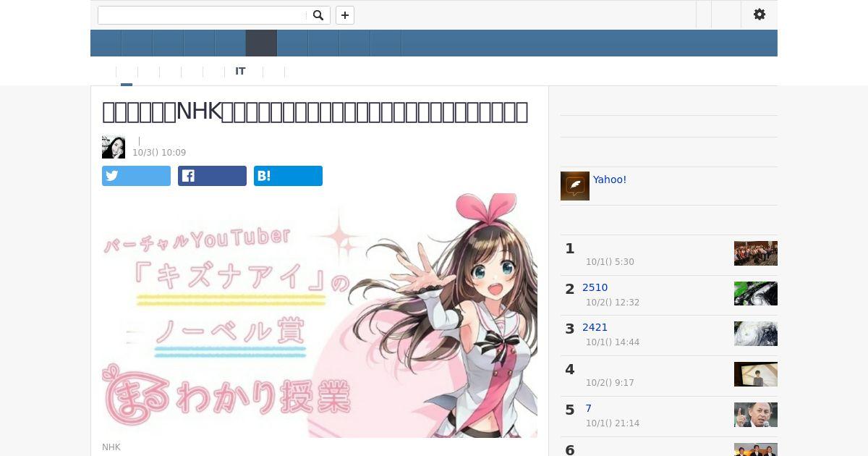Screen dimensions: 868x456
Task: Open ranking link 2421
Action: (595, 327)
